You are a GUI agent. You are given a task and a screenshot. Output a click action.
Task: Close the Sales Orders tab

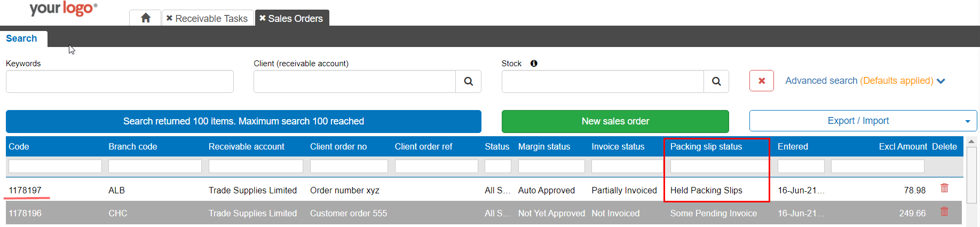[262, 18]
